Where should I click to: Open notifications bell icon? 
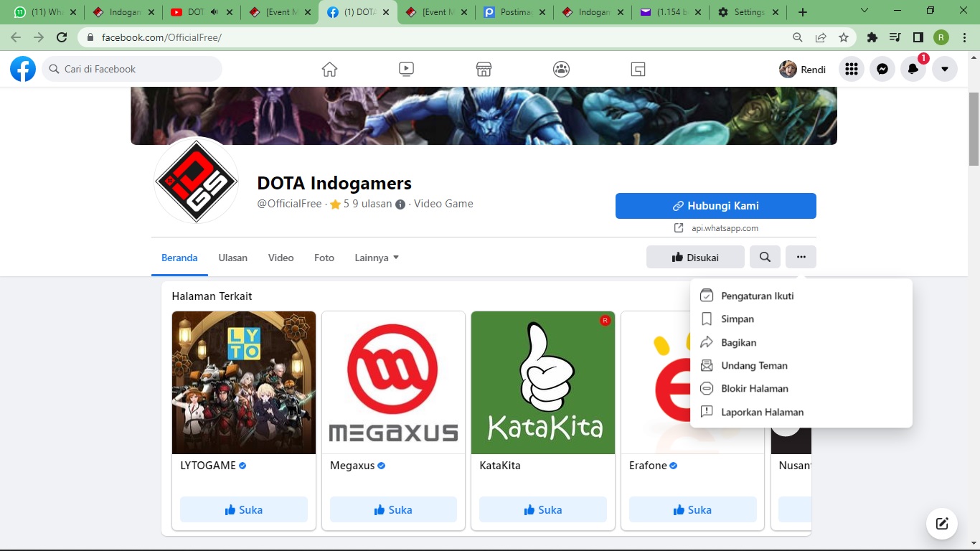[913, 69]
